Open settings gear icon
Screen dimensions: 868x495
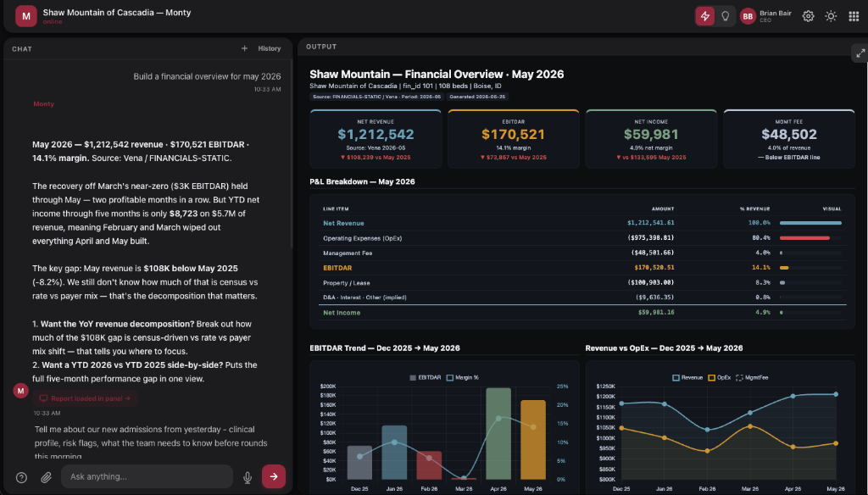tap(808, 16)
